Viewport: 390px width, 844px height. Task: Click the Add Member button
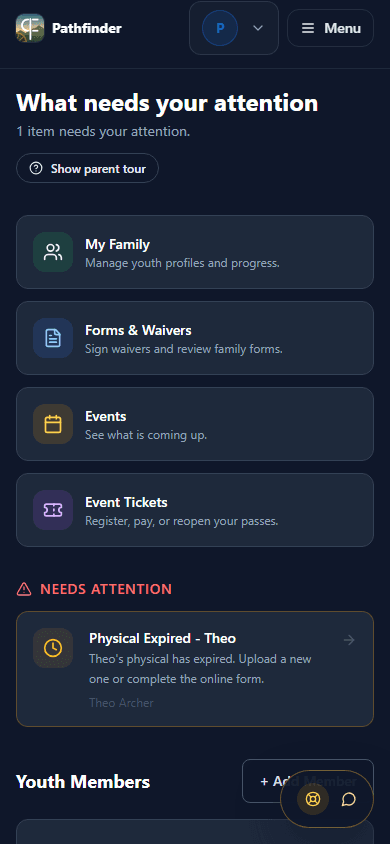tap(308, 781)
